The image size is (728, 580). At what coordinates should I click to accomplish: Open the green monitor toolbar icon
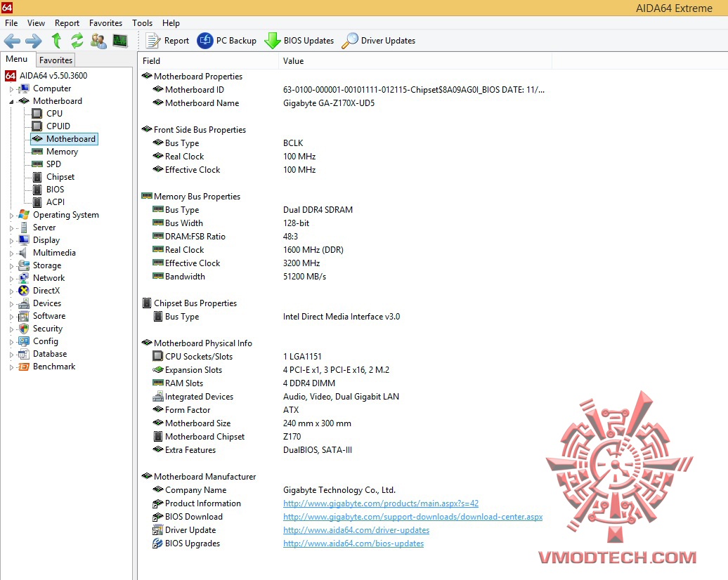tap(120, 41)
